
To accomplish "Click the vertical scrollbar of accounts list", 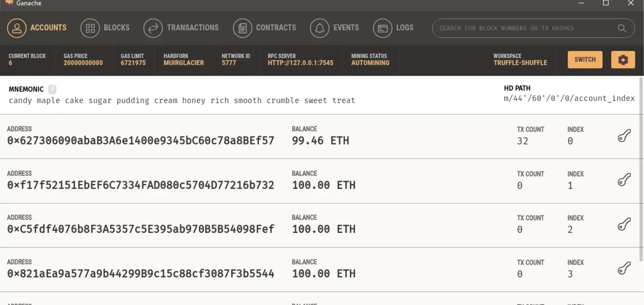I will pyautogui.click(x=641, y=169).
